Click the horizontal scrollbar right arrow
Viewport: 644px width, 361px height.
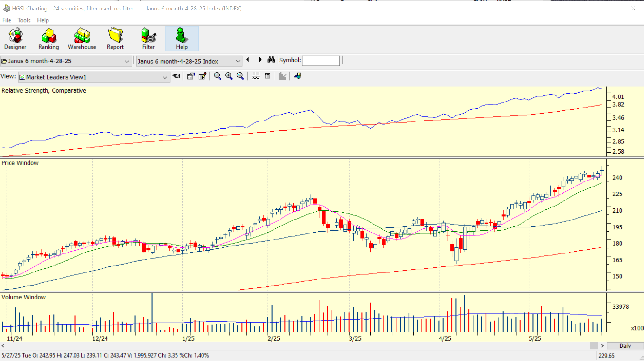tap(602, 346)
